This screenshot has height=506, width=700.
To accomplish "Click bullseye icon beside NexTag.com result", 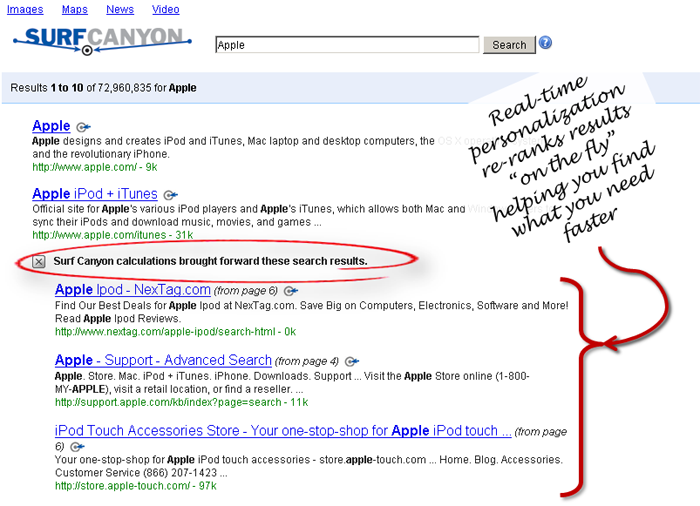I will click(291, 291).
